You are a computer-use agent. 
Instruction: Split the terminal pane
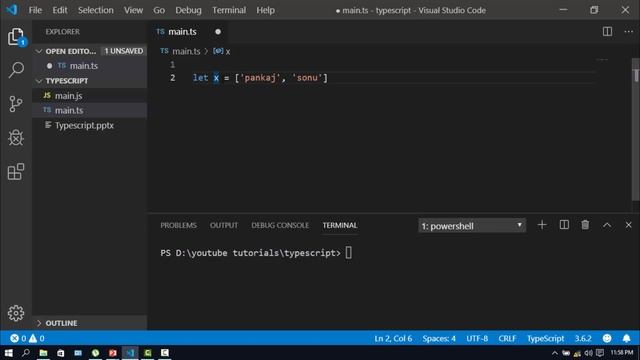click(564, 225)
